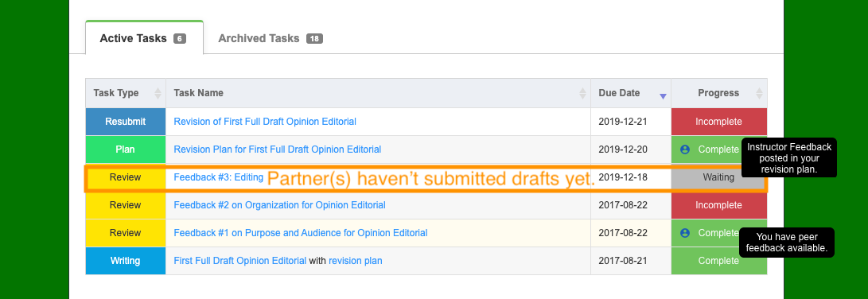Click the Complete status in the Writing row
The image size is (868, 299).
tap(718, 261)
